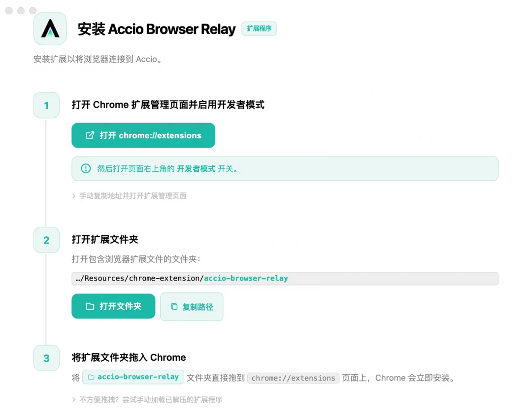Click the 打开文件夹 button
The width and height of the screenshot is (532, 412).
pyautogui.click(x=113, y=306)
